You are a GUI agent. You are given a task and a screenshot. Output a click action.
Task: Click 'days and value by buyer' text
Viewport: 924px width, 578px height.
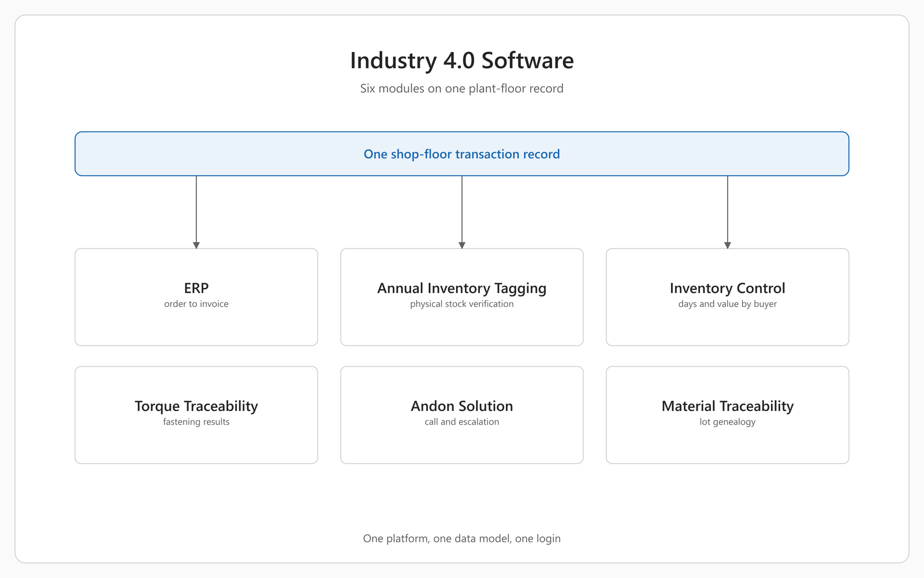728,304
